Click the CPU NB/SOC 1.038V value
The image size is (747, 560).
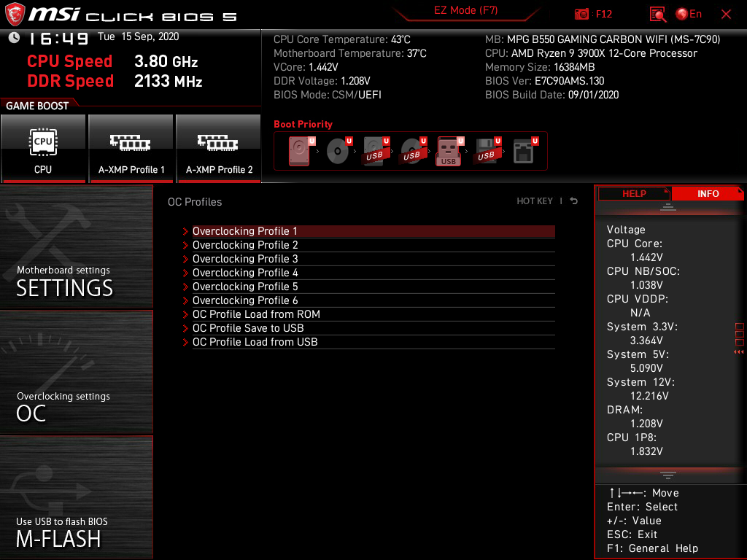646,285
